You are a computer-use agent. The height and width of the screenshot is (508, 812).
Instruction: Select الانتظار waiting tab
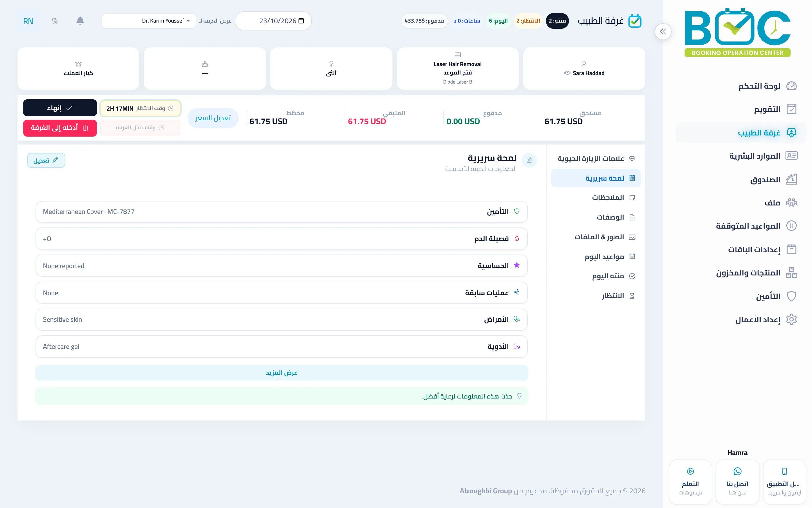[x=596, y=296]
